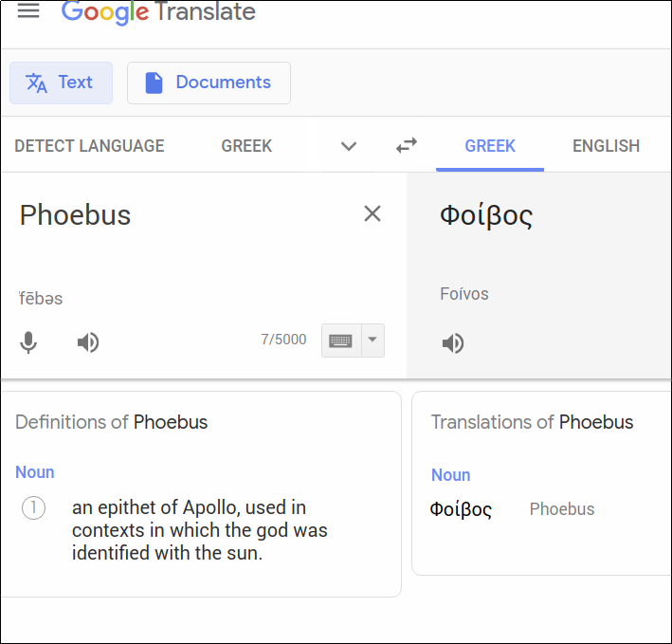Open keyboard input tools dropdown arrow
Screen dimensions: 672x644
point(372,340)
